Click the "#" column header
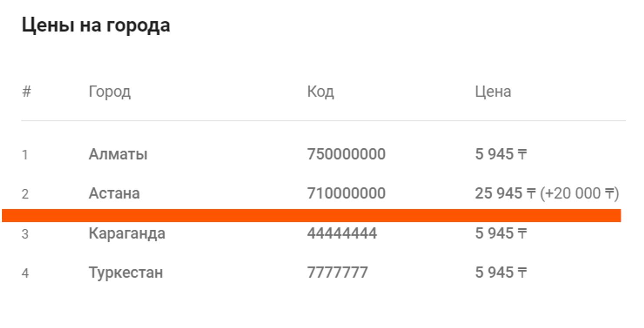The image size is (644, 328). [27, 91]
